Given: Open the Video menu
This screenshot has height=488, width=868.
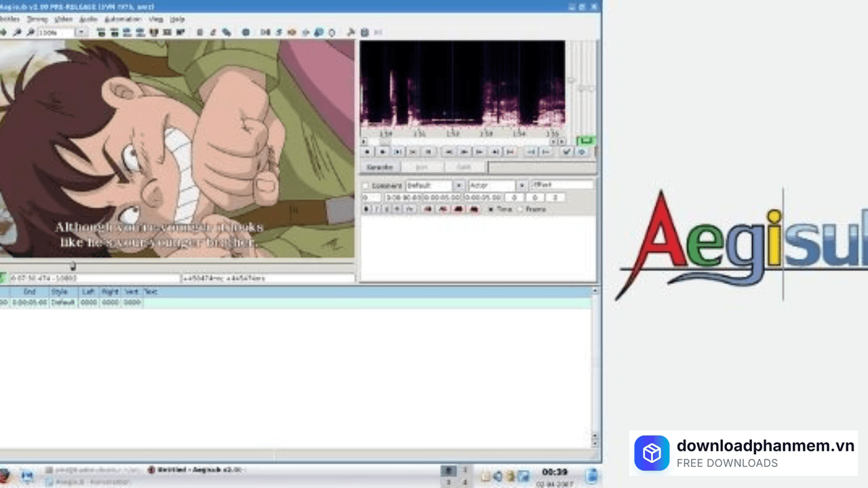Looking at the screenshot, I should point(63,20).
